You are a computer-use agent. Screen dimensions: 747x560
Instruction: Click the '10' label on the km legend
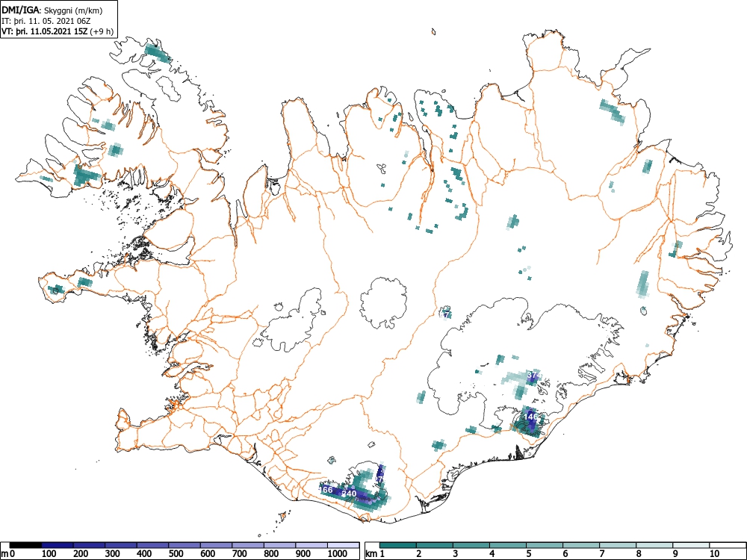714,554
